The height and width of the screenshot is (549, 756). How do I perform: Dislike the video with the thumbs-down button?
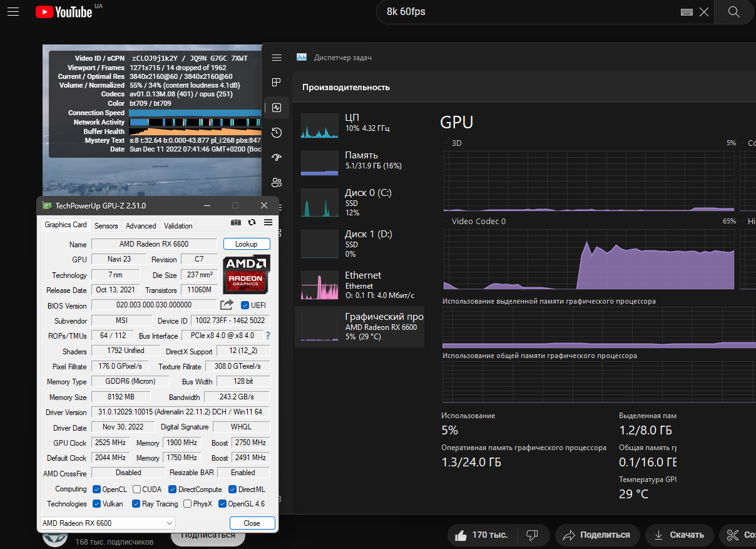(533, 535)
